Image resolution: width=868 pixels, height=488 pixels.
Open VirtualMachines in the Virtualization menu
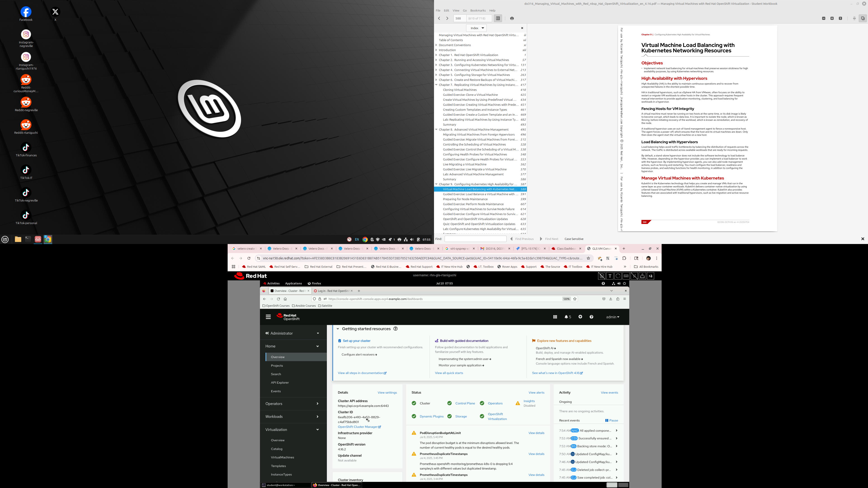pos(282,457)
